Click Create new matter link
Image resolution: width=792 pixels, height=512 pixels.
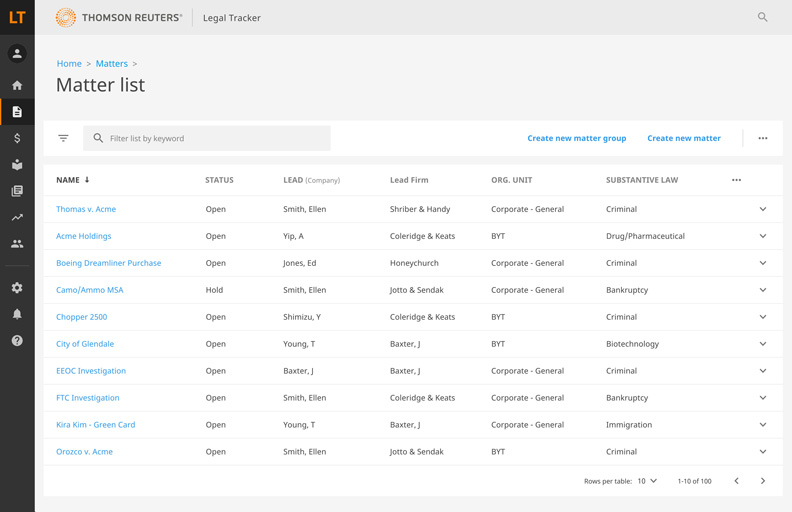(683, 138)
